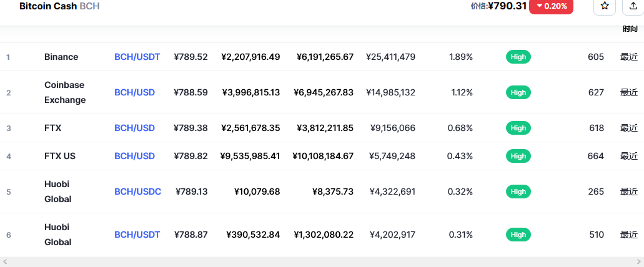Click the left arrow of horizontal scrollbar
Image resolution: width=644 pixels, height=267 pixels.
click(5, 262)
